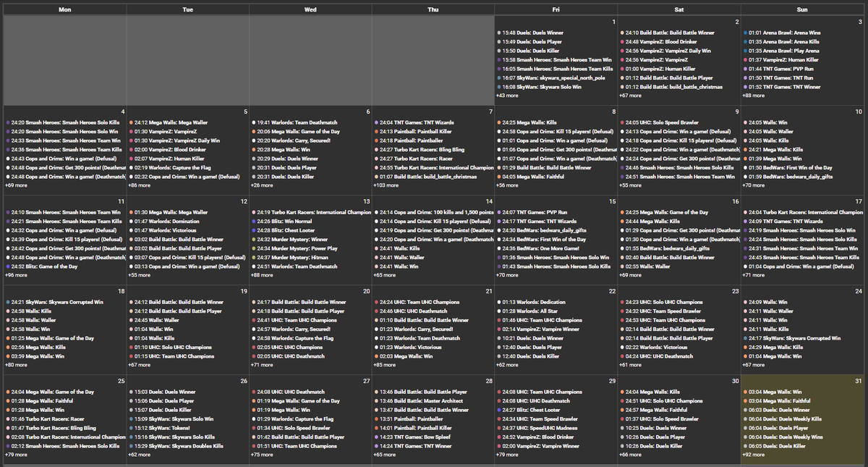The height and width of the screenshot is (467, 868).
Task: Click the Mon column header
Action: click(x=65, y=10)
